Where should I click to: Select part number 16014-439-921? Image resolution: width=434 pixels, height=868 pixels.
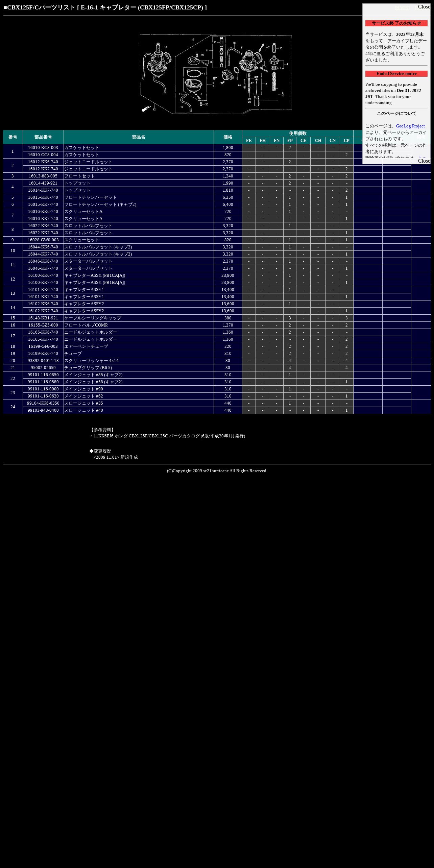(43, 183)
